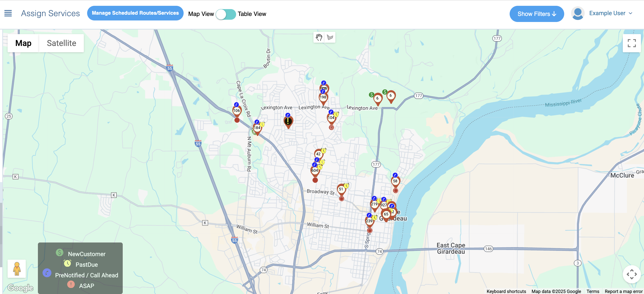Switch to Satellite map type
Screen dimensions: 644x294
coord(61,43)
